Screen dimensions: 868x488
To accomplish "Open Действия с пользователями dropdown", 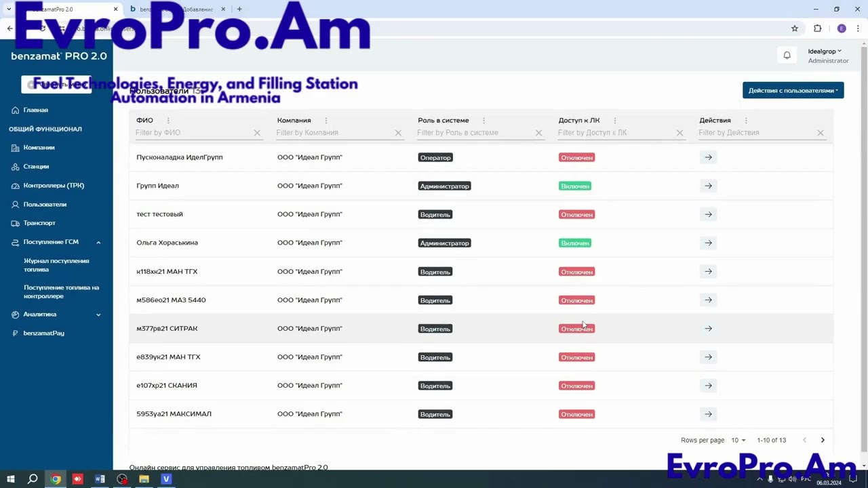I will point(793,90).
